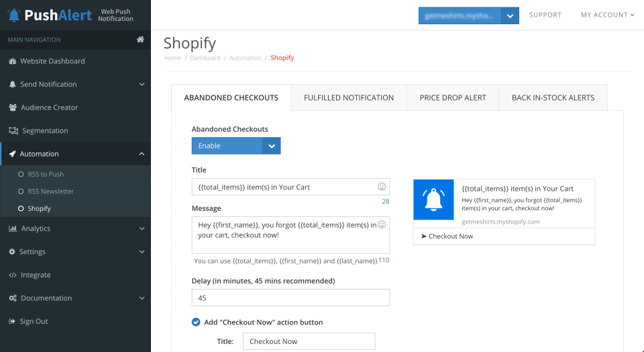The image size is (644, 352).
Task: Click the Website Dashboard gauge icon
Action: pyautogui.click(x=13, y=61)
